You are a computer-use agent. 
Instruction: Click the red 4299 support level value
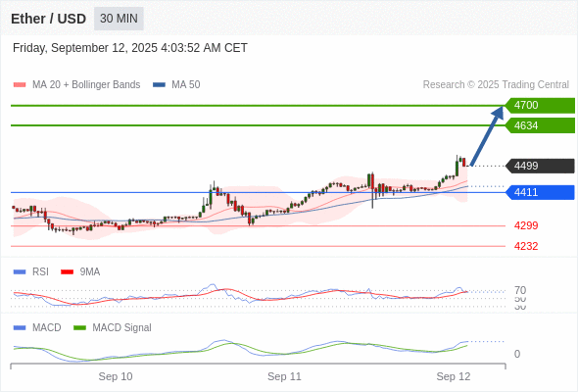click(x=526, y=225)
